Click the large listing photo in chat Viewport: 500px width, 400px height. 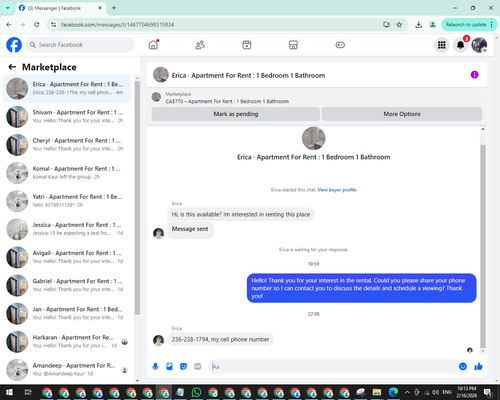(x=313, y=138)
